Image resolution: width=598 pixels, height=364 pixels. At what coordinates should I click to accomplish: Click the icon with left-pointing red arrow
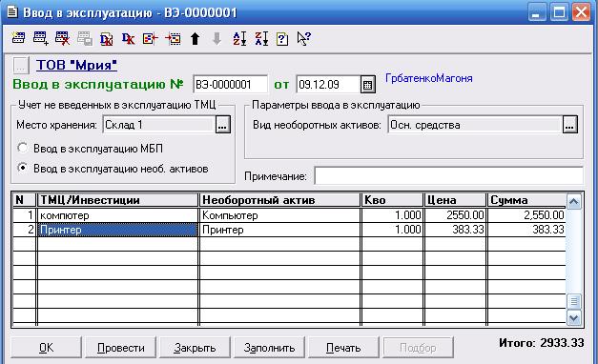point(151,38)
